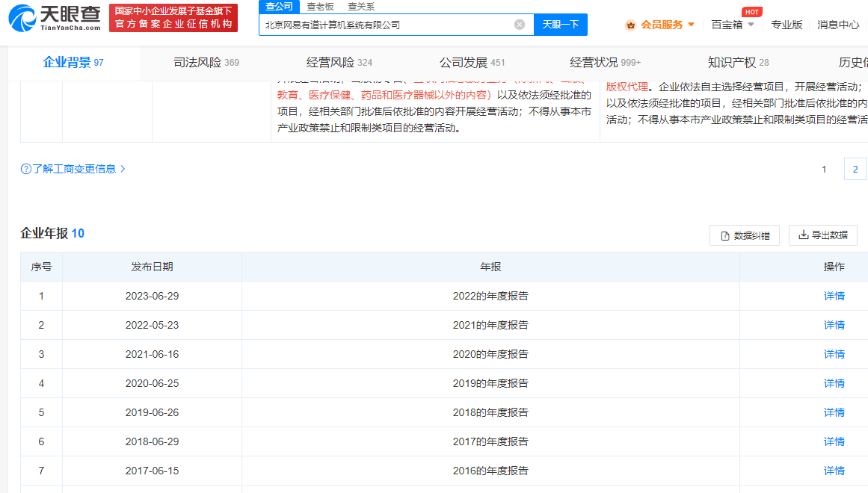Clear the search box with the X icon

pos(520,25)
